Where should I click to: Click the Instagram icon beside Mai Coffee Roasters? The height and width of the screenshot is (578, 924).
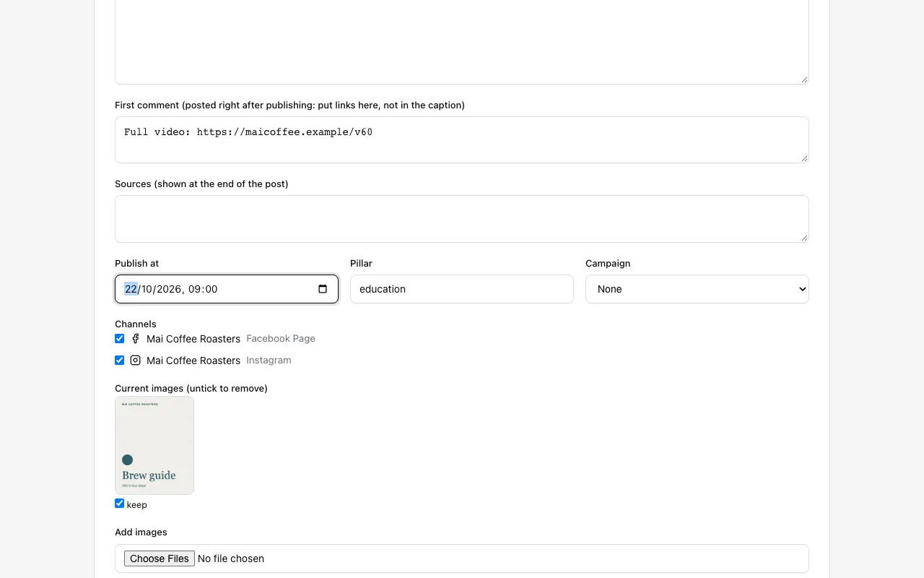click(x=135, y=361)
